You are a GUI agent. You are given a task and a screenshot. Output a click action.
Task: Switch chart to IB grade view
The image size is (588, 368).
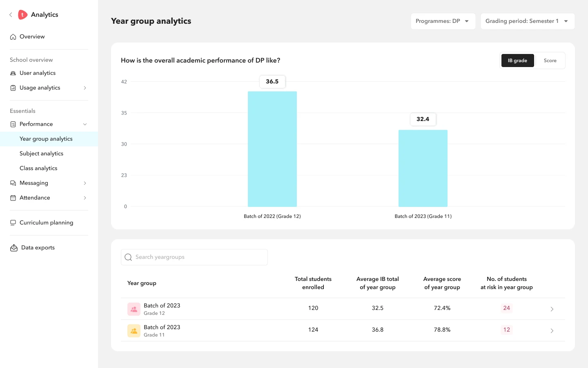(518, 61)
